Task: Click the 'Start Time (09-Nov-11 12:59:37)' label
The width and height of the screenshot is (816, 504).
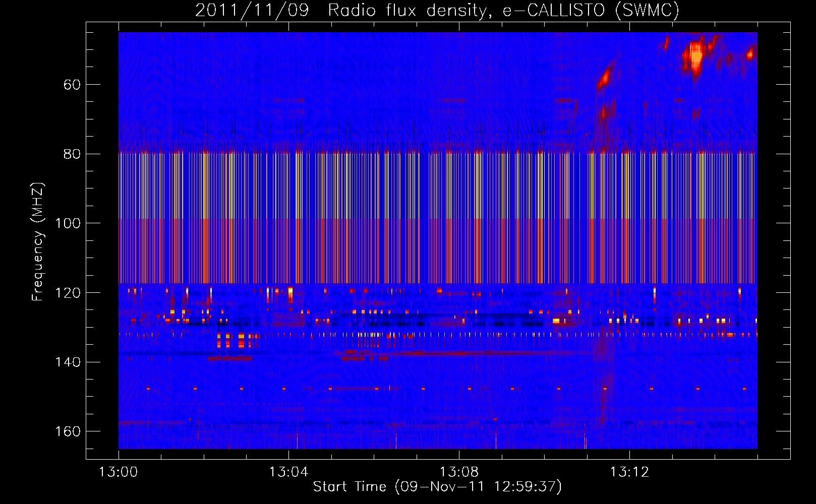Action: point(437,487)
